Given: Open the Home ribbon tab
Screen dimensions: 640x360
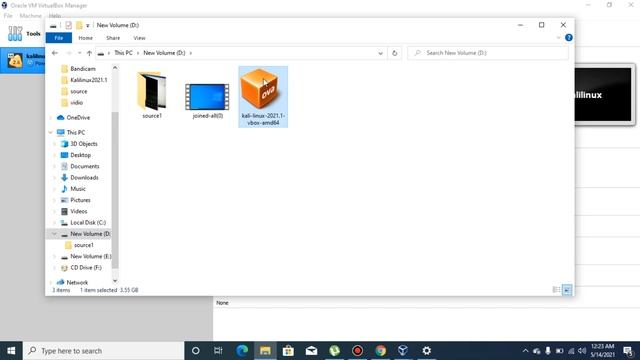Looking at the screenshot, I should (x=85, y=38).
